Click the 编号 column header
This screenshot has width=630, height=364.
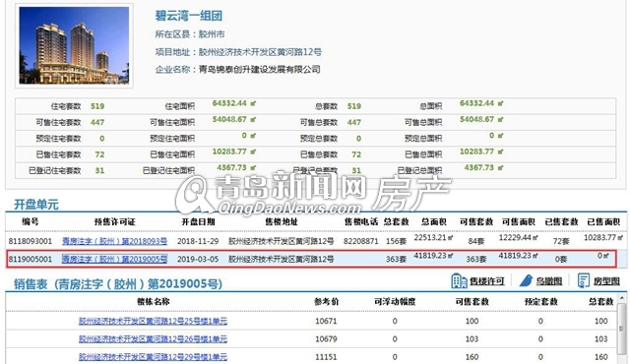[x=31, y=221]
